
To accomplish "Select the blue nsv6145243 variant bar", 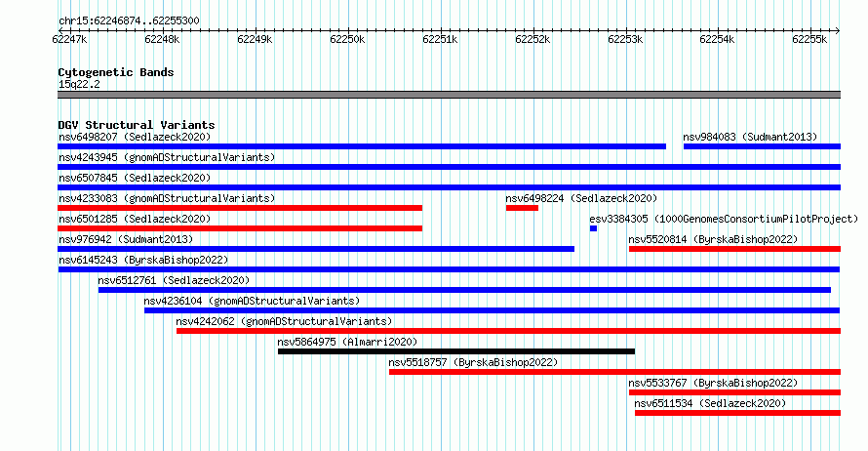I will [x=449, y=269].
